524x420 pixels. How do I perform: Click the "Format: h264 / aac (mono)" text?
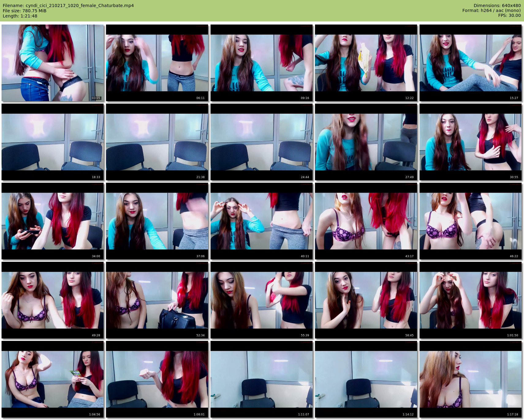(x=492, y=10)
